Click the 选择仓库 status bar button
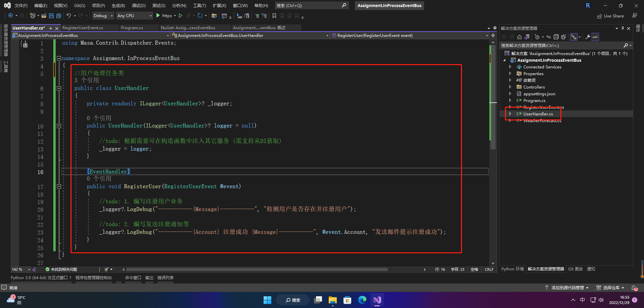The height and width of the screenshot is (308, 644). click(610, 288)
